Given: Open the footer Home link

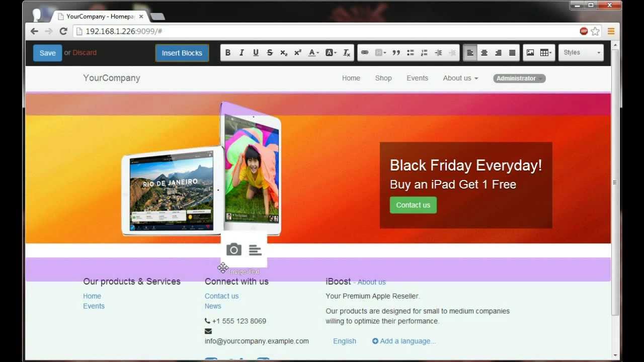Looking at the screenshot, I should 92,296.
